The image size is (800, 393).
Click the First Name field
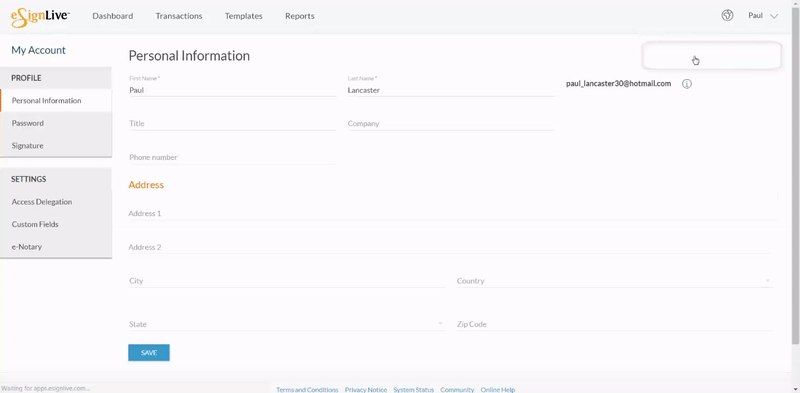pos(233,90)
